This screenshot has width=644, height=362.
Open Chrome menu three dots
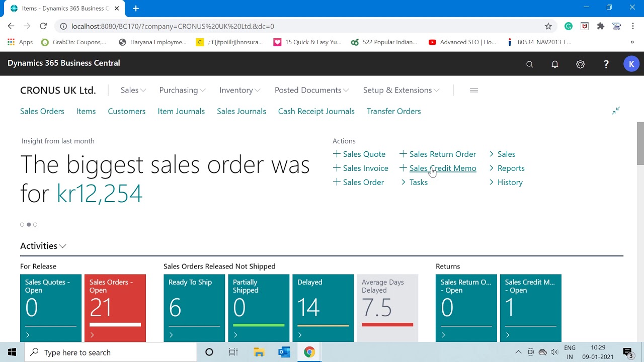(633, 26)
